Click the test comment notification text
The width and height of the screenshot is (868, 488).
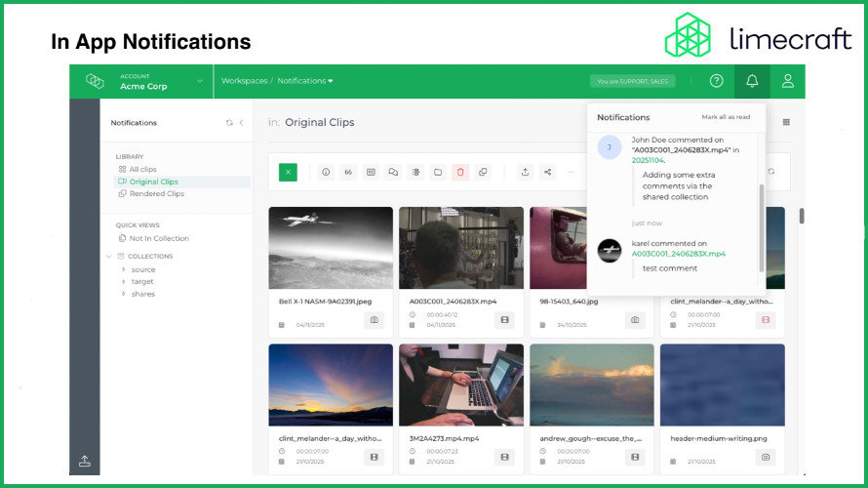coord(670,268)
